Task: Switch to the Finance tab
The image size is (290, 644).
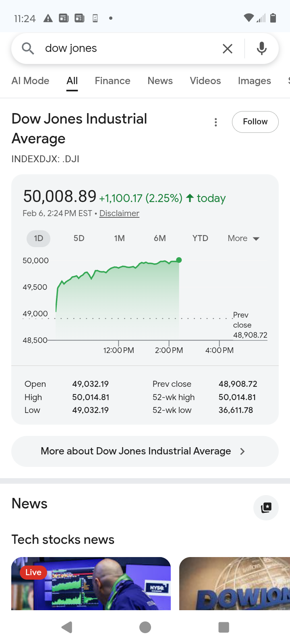Action: tap(112, 81)
